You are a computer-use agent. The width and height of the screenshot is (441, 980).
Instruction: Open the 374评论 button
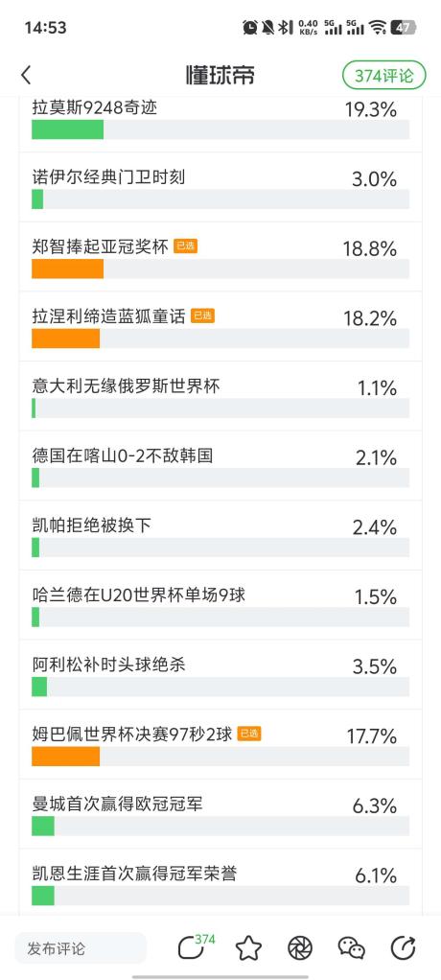384,76
